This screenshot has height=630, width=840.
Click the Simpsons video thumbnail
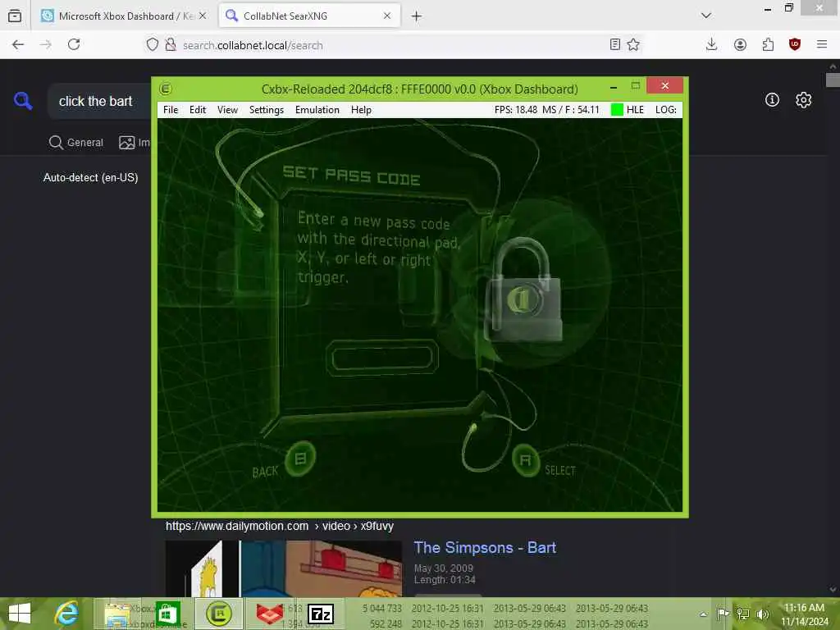[x=283, y=568]
